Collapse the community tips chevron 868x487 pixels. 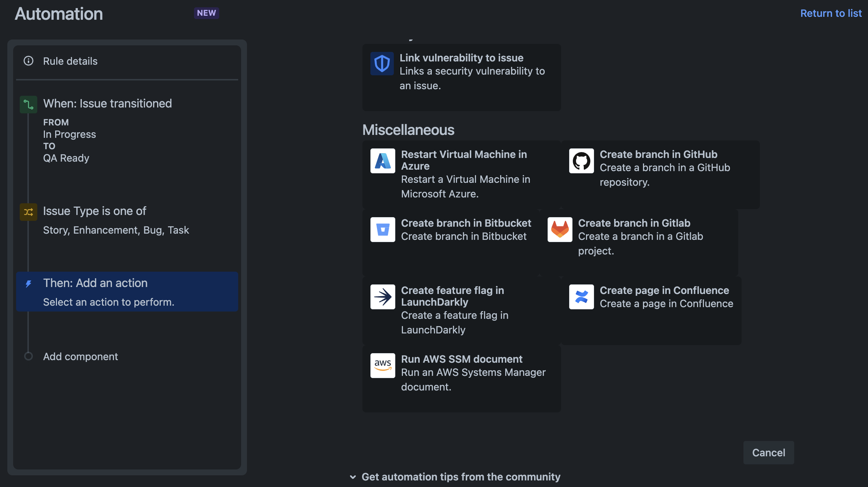tap(353, 477)
